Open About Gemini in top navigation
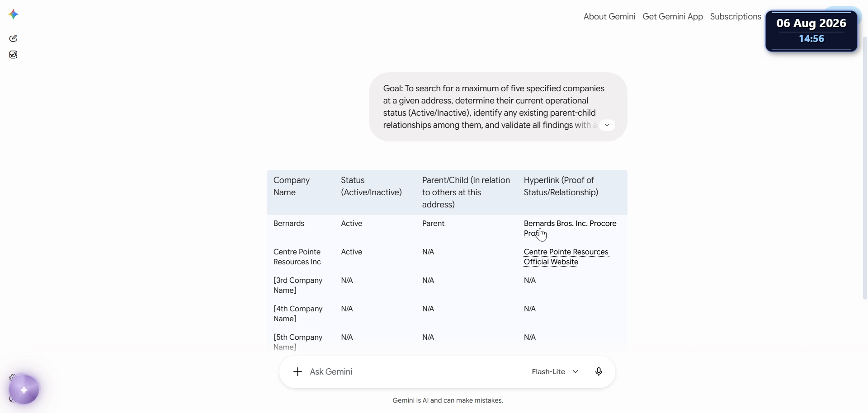This screenshot has height=413, width=868. (x=609, y=17)
